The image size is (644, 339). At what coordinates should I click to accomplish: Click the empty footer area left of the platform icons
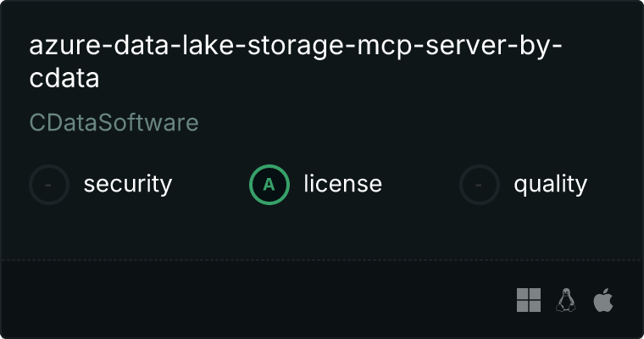(x=254, y=299)
